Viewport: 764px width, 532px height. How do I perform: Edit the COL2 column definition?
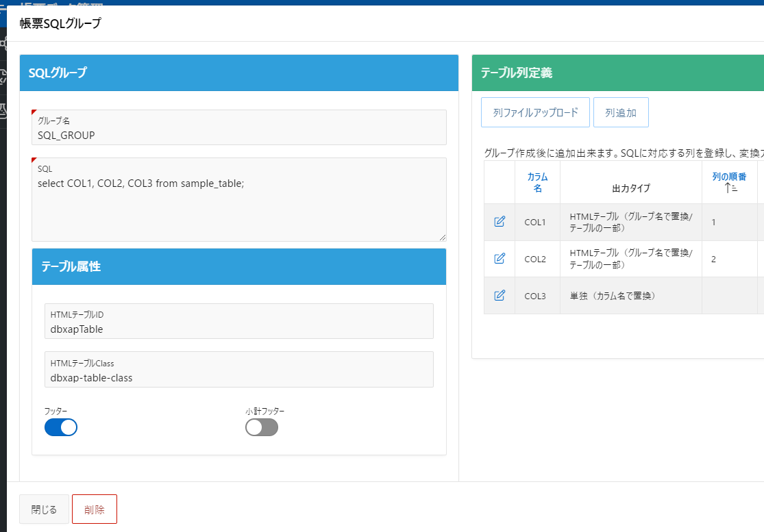(x=498, y=259)
